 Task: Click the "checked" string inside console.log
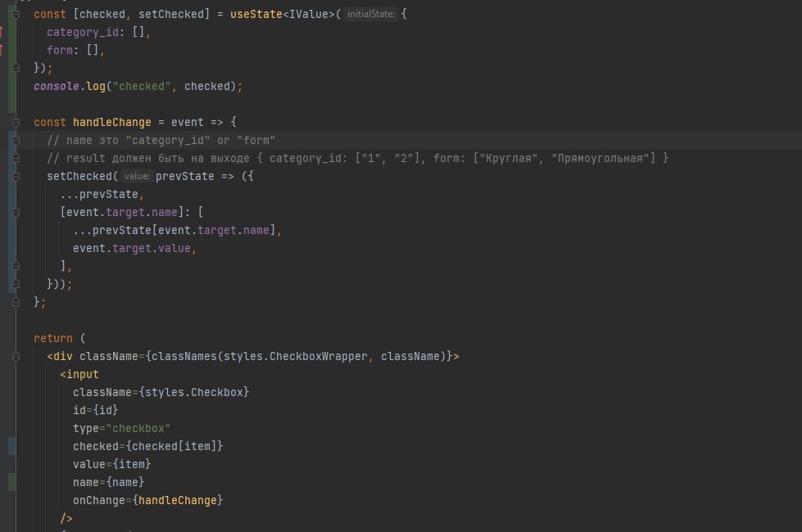coord(141,87)
